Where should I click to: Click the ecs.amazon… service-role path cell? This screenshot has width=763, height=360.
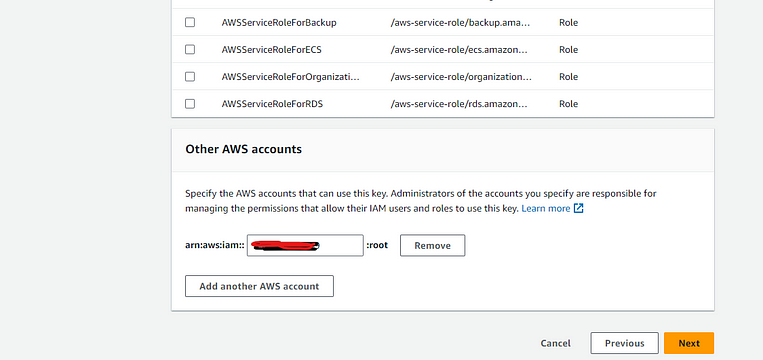458,50
